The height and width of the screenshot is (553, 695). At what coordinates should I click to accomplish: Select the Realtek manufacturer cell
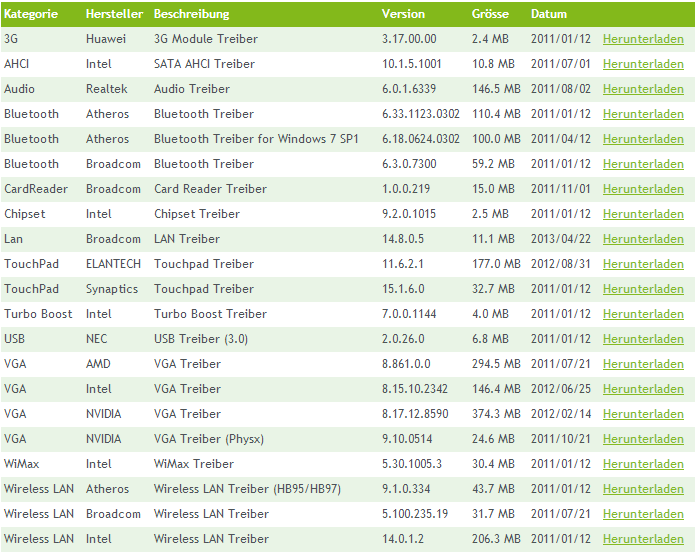[107, 89]
